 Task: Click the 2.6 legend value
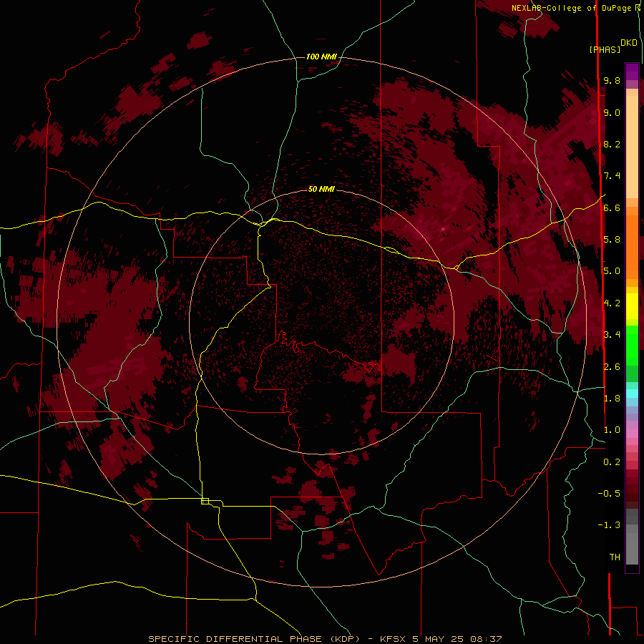point(612,367)
